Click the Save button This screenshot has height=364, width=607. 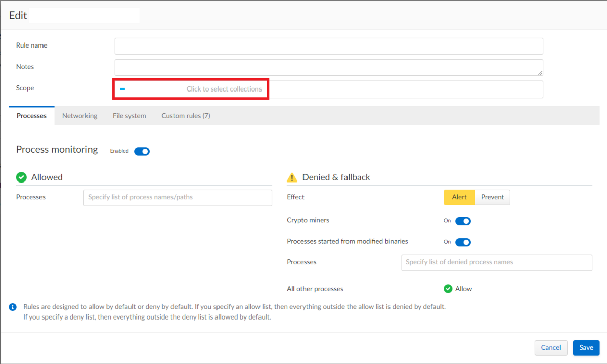click(x=586, y=348)
